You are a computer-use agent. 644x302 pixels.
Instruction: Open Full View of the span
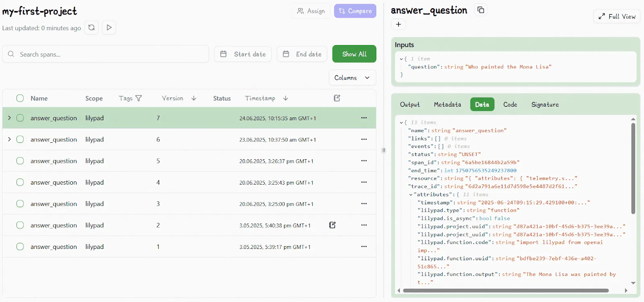click(x=617, y=16)
